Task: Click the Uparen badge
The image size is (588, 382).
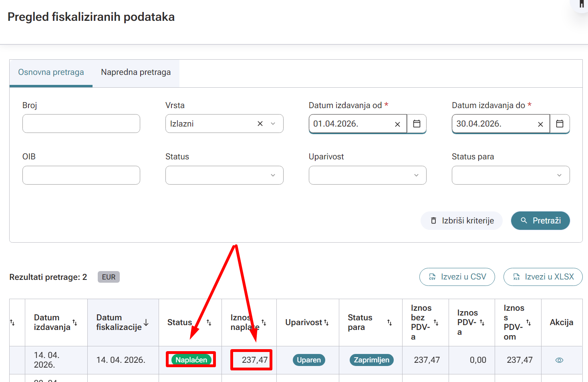Action: [309, 360]
